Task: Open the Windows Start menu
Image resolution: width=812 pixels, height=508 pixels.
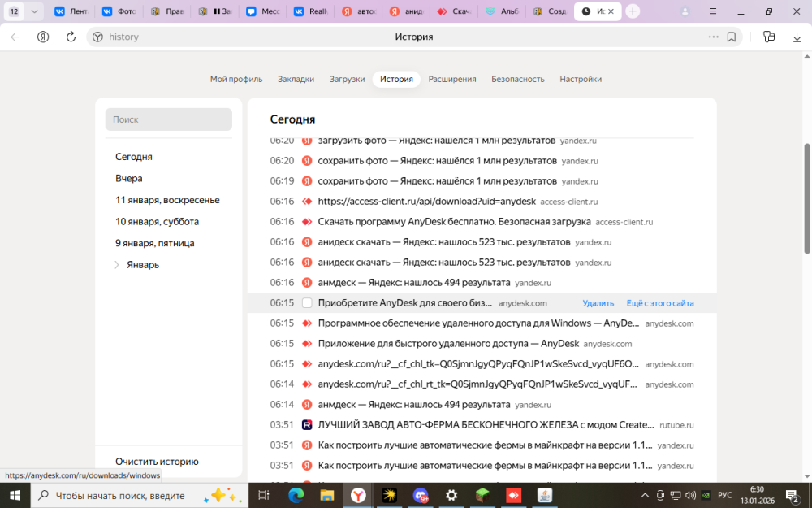Action: click(x=15, y=496)
